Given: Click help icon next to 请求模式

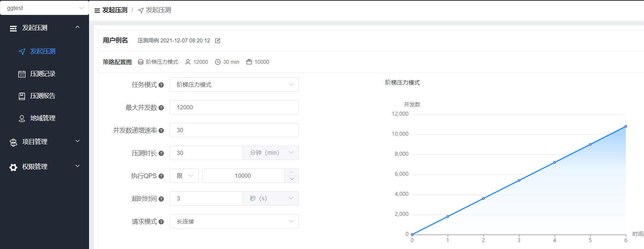Looking at the screenshot, I should (x=161, y=222).
